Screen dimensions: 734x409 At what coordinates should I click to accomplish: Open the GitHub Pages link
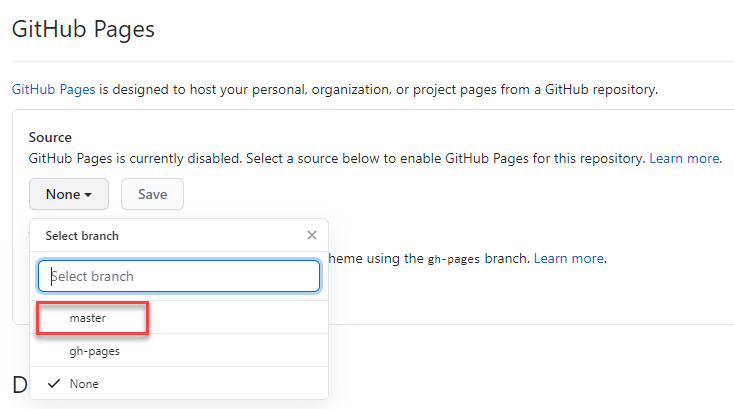point(53,89)
